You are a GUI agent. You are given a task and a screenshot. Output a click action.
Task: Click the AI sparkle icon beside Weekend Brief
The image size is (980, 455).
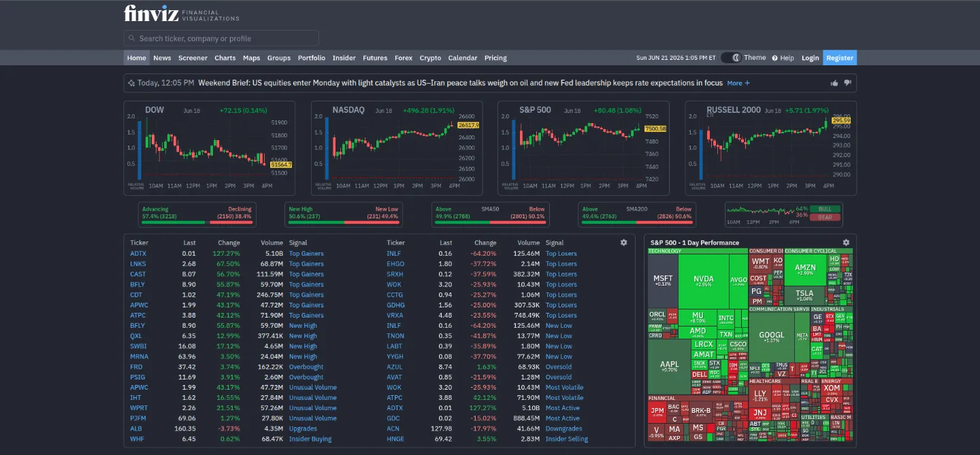[131, 83]
